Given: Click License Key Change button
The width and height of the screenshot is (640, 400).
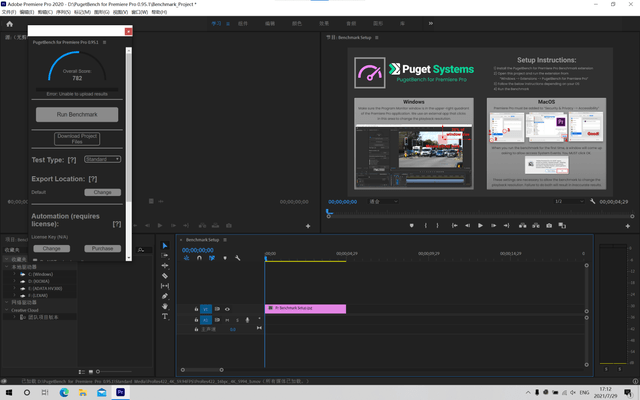Looking at the screenshot, I should (51, 248).
